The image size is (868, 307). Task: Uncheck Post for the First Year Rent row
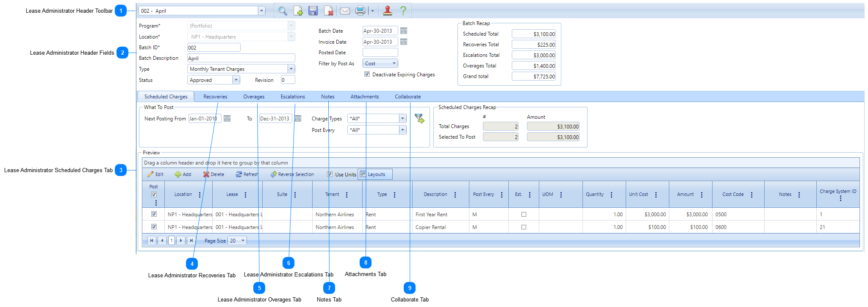154,214
